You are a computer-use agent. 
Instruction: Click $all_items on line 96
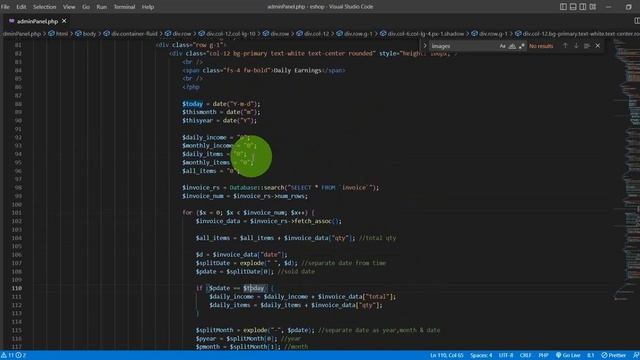199,171
